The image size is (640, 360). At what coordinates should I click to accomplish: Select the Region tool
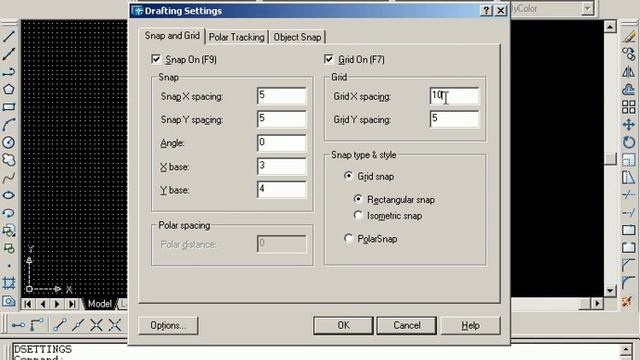point(9,301)
